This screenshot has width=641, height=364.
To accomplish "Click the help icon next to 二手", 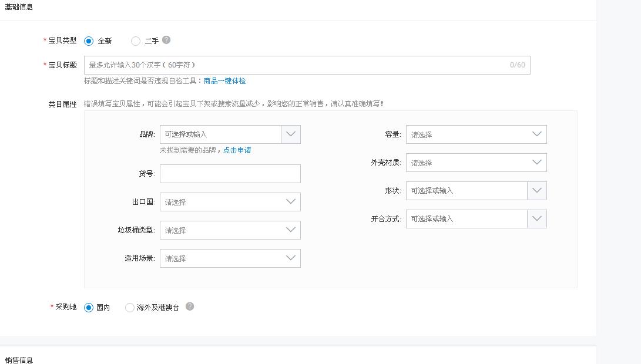I will click(x=166, y=41).
